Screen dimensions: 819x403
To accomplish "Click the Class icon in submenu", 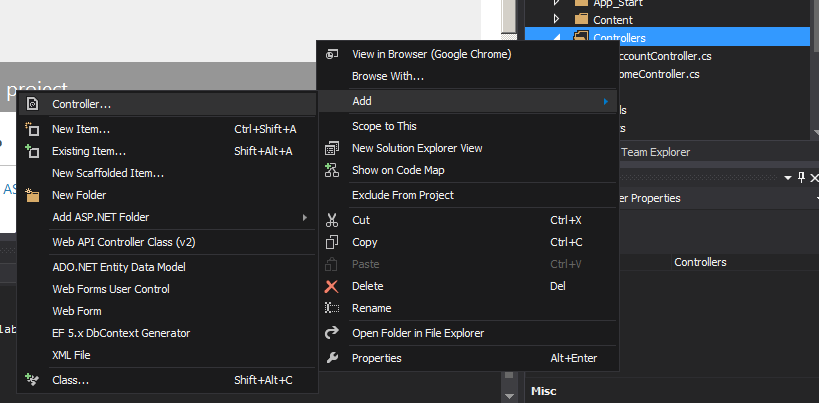I will click(x=32, y=380).
